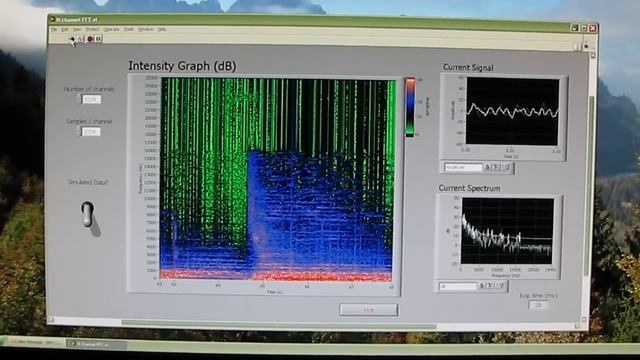
Task: Click the VI icon pane at toolbar right
Action: 587,46
